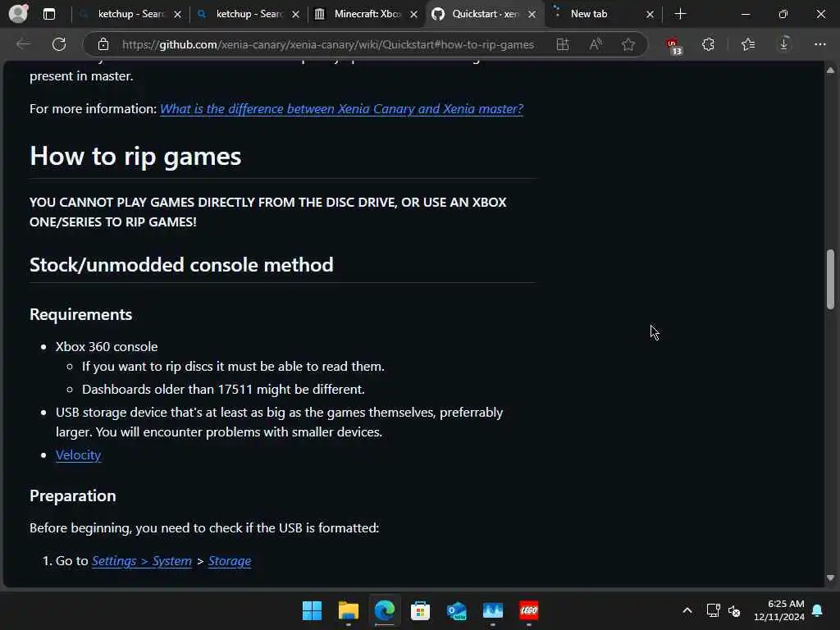Select the Quickstart GitHub tab
The height and width of the screenshot is (630, 840).
(484, 14)
